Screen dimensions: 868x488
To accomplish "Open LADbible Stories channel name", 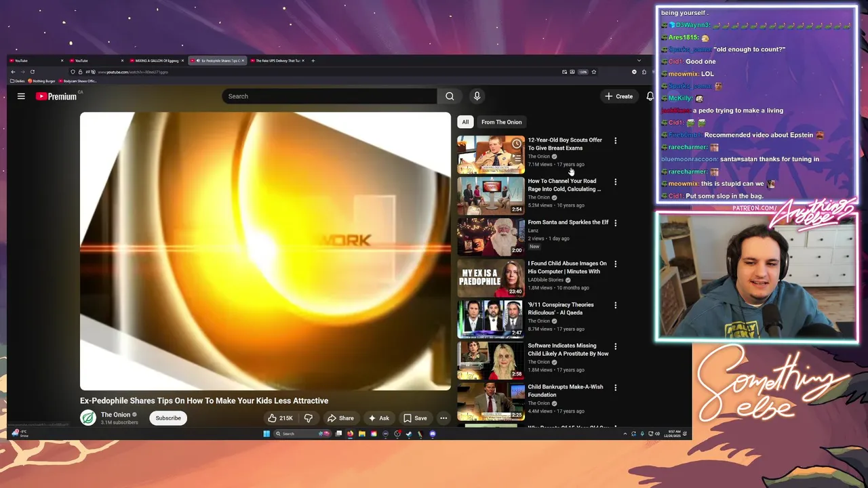I will [546, 280].
